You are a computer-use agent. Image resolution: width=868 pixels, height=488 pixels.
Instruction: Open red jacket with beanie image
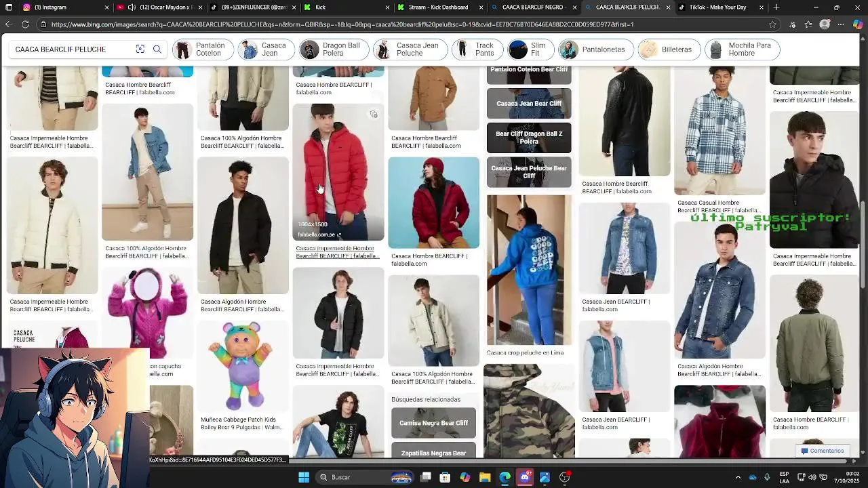(433, 203)
